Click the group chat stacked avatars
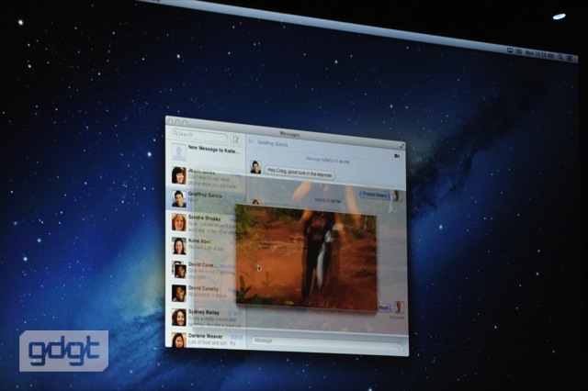 pos(179,270)
